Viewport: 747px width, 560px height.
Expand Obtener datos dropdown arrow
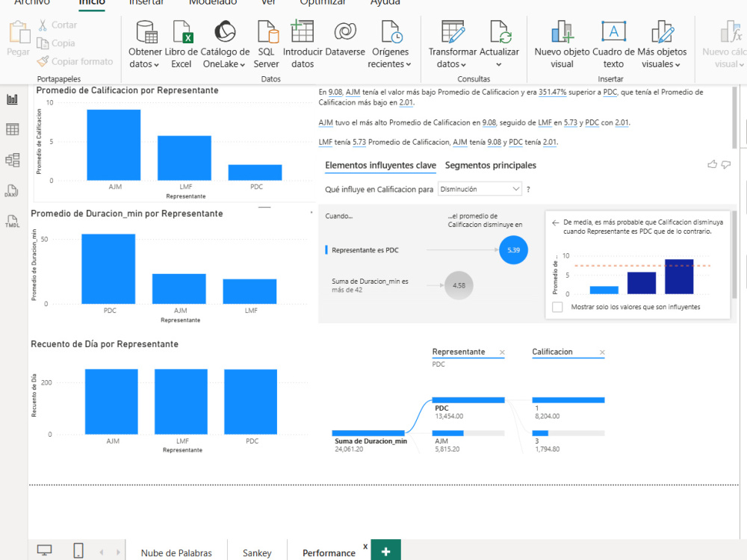pos(156,65)
